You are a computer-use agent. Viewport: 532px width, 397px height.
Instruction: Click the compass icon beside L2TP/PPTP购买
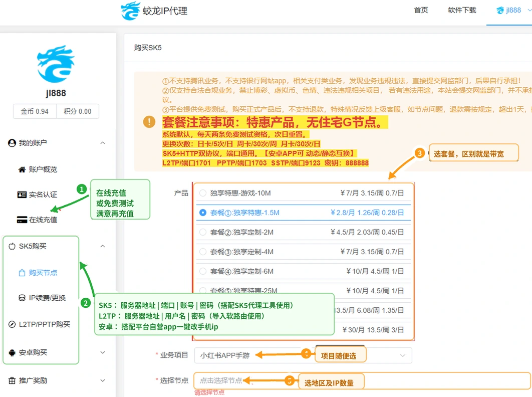tap(12, 324)
